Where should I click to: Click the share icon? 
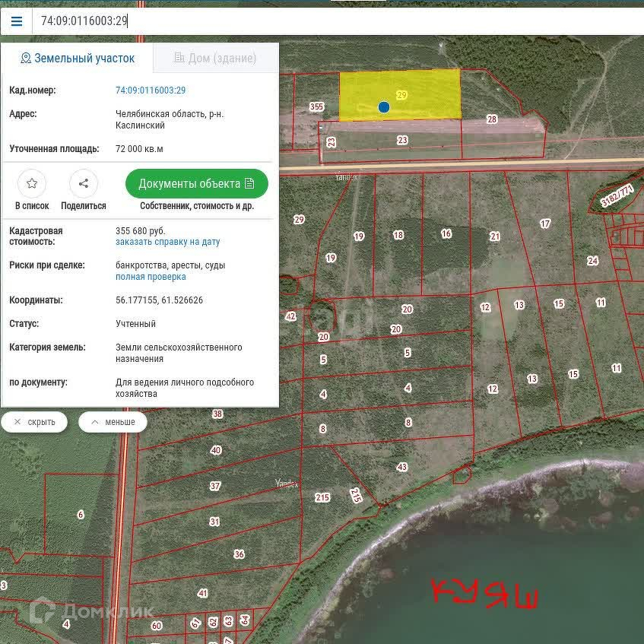84,183
